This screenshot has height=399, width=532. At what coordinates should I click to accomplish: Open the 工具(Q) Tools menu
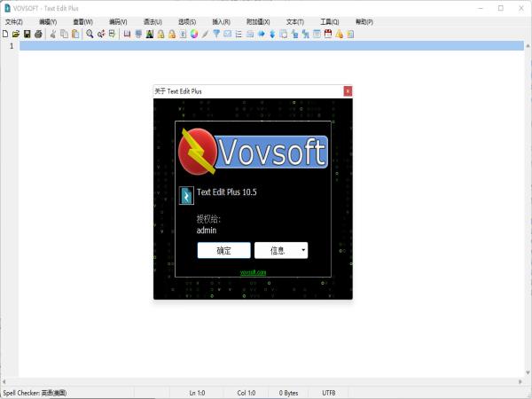click(x=330, y=22)
